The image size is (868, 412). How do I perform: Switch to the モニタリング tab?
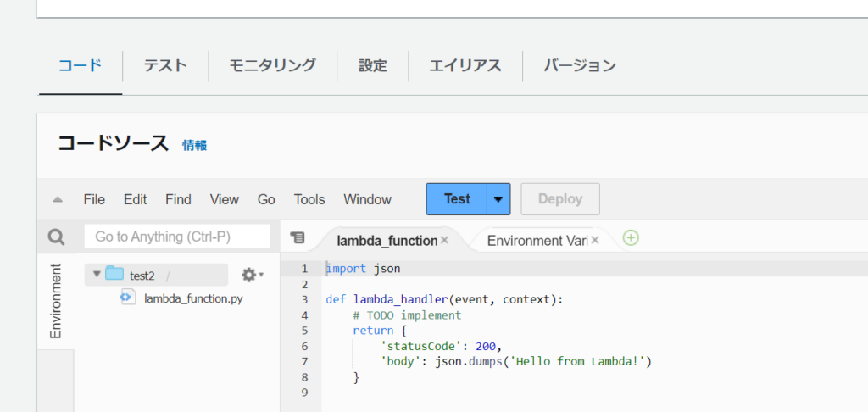(272, 66)
